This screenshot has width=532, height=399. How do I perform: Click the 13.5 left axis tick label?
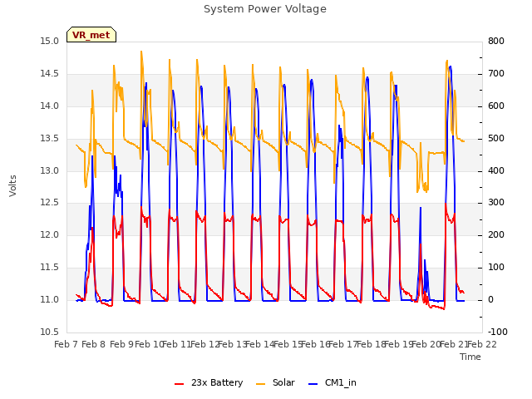point(50,139)
